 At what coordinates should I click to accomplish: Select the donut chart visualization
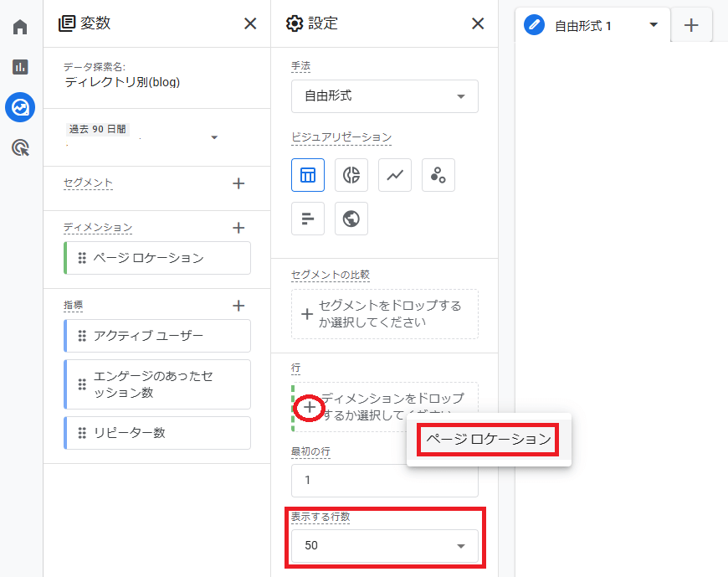click(351, 175)
